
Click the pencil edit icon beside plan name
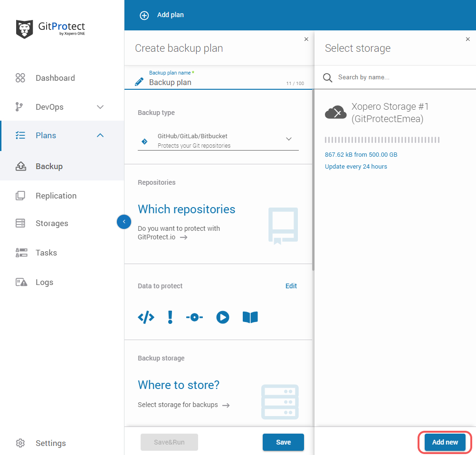pos(139,82)
